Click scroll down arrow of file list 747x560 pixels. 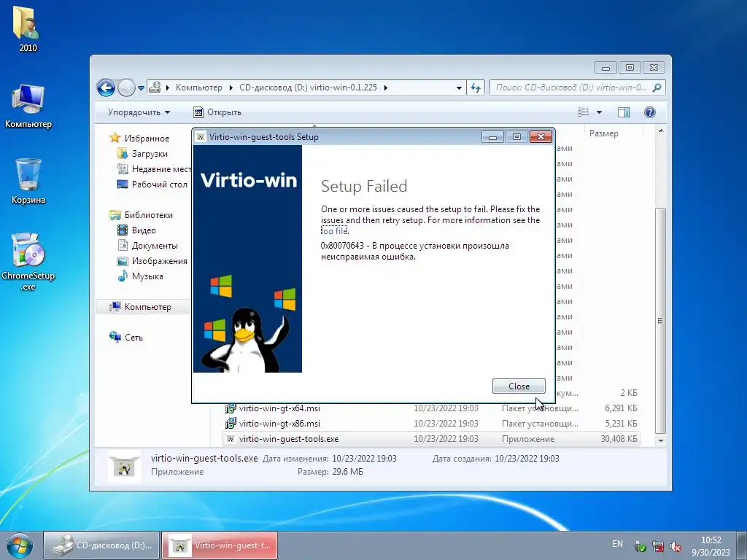coord(661,441)
